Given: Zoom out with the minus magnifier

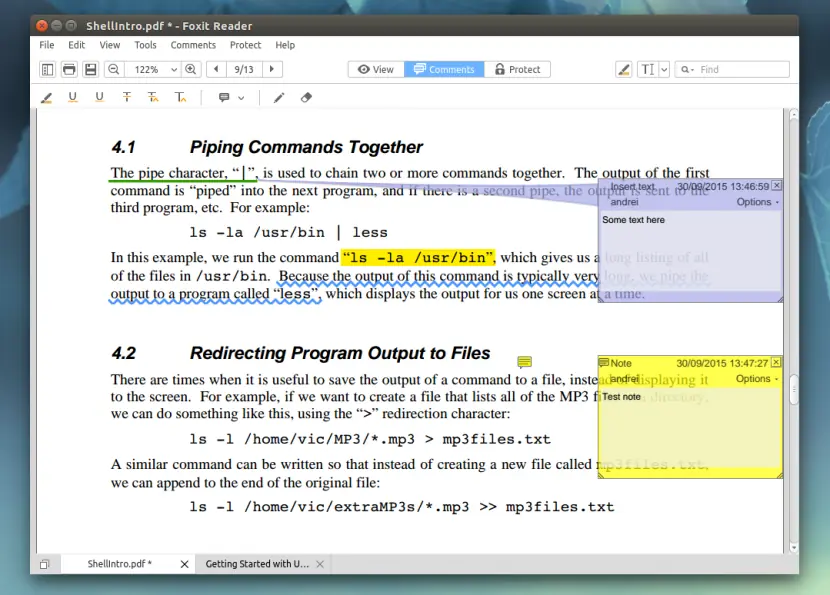Looking at the screenshot, I should [x=113, y=69].
